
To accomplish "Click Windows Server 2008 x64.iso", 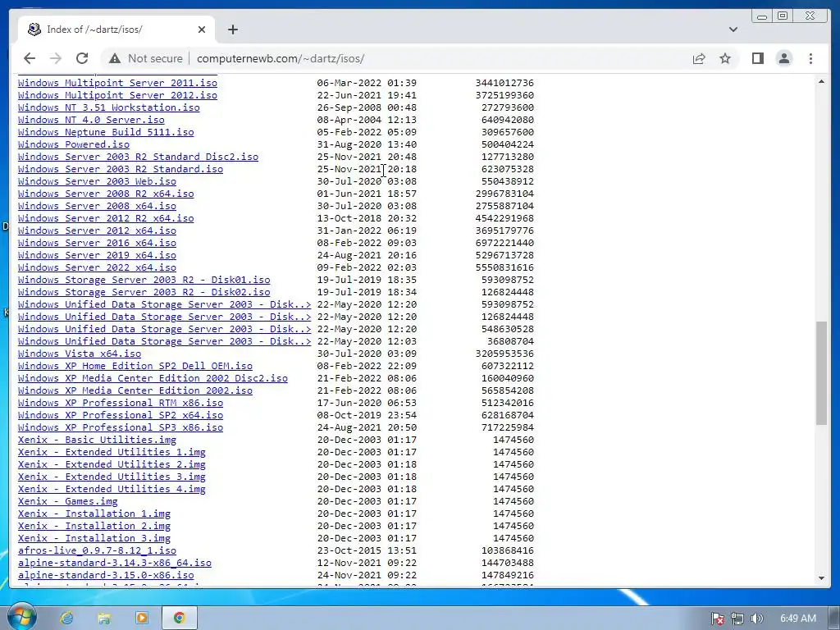I will pyautogui.click(x=97, y=206).
